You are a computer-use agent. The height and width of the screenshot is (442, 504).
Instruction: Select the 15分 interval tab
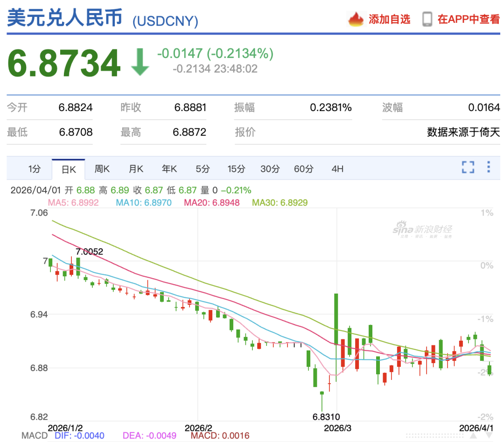coord(236,169)
